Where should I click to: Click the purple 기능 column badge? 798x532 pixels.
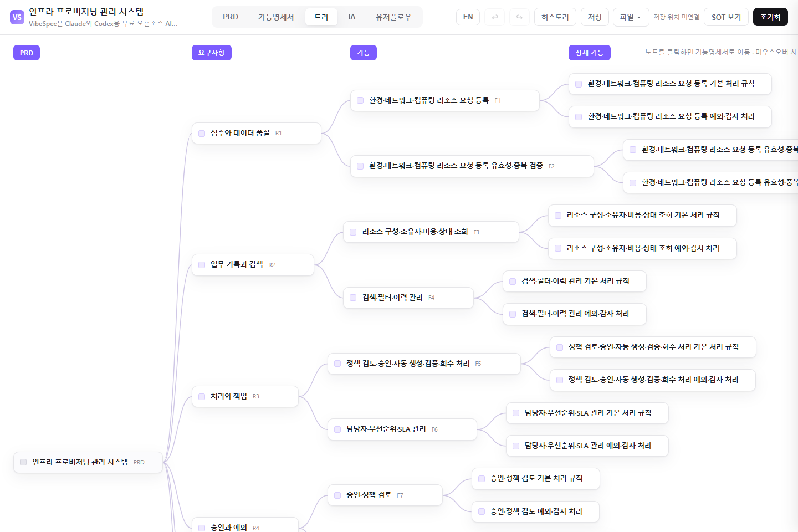coord(364,53)
